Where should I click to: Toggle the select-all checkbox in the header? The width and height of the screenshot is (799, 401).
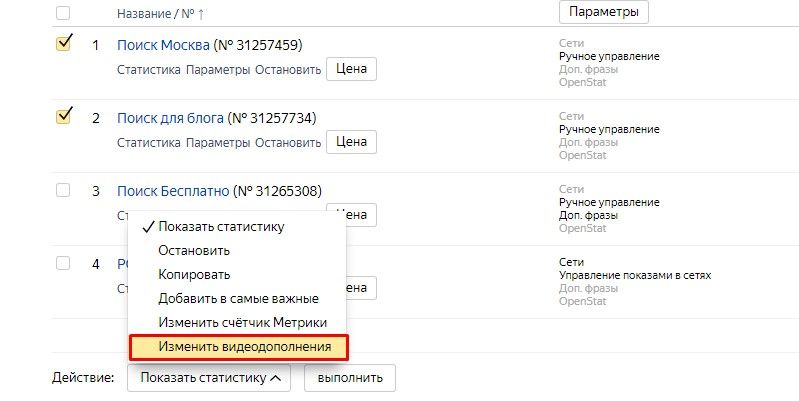pos(64,13)
